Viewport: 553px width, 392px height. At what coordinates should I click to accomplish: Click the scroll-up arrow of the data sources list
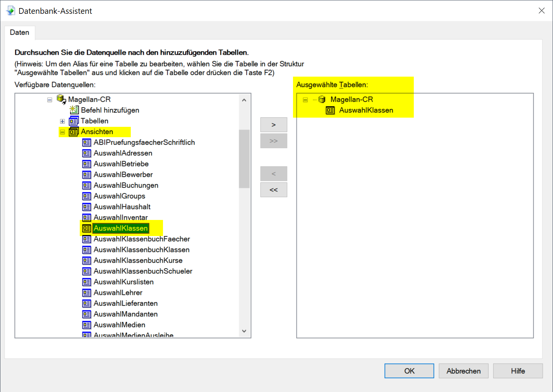point(244,100)
